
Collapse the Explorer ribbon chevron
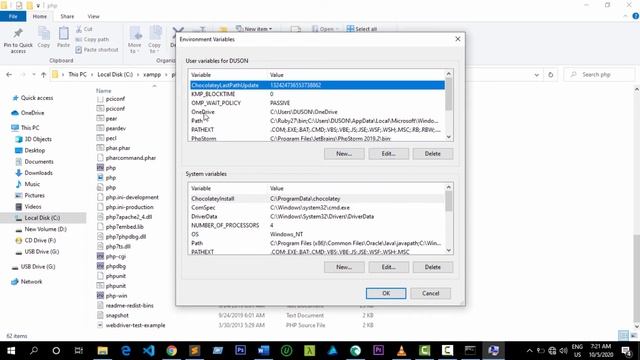pos(626,16)
